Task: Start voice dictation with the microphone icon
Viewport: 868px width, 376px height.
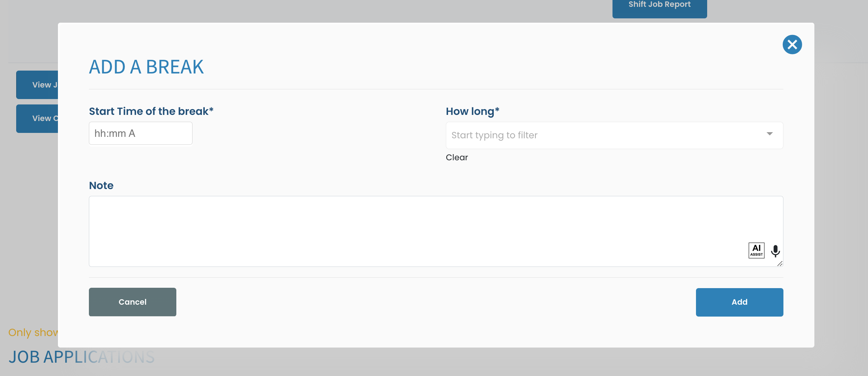Action: pyautogui.click(x=776, y=251)
